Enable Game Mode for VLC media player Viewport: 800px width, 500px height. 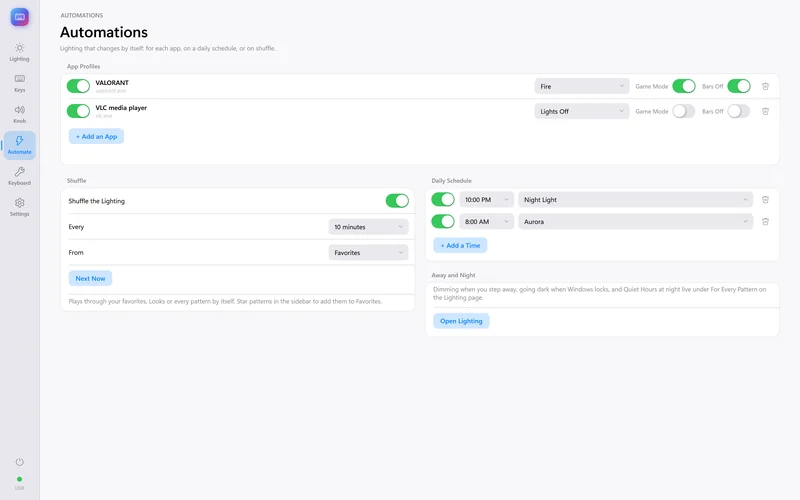pos(684,111)
